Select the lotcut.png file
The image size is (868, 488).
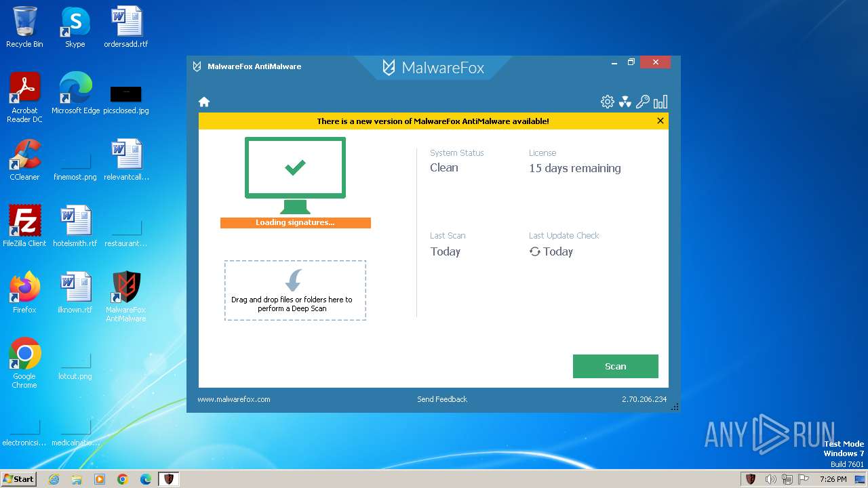click(x=75, y=366)
